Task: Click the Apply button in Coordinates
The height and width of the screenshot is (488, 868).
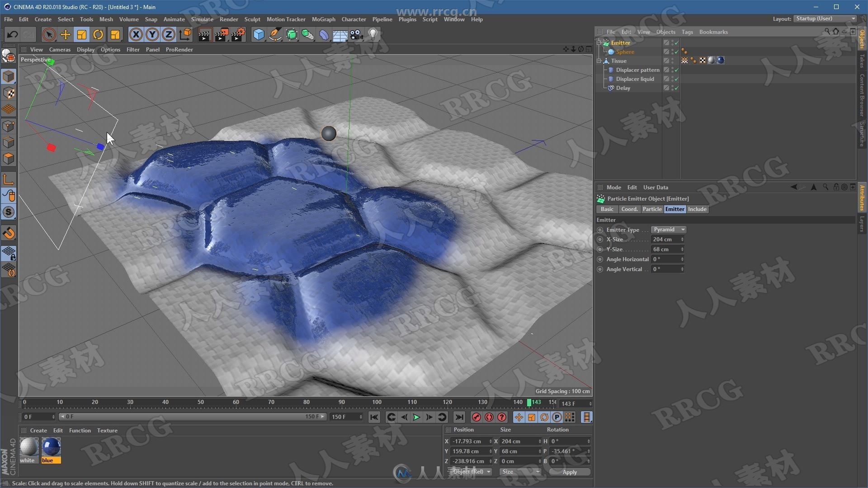Action: (x=570, y=472)
